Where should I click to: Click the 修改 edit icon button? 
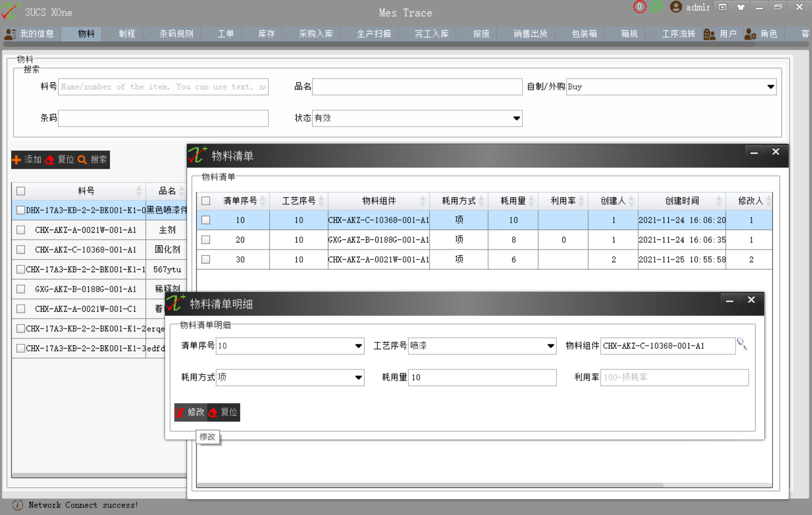190,412
